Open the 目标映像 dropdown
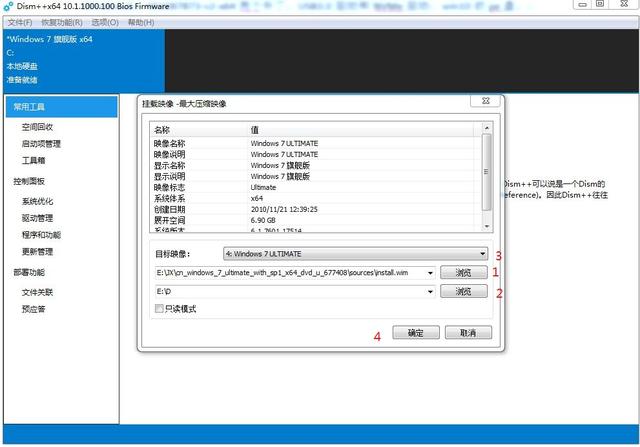The height and width of the screenshot is (447, 640). tap(355, 254)
